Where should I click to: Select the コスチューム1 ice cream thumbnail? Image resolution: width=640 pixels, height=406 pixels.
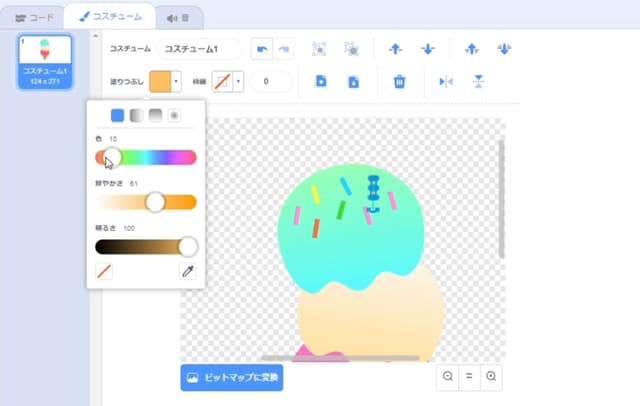[45, 62]
